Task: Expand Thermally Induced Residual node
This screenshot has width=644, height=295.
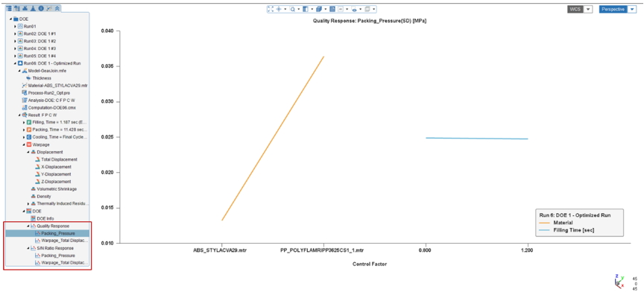Action: (28, 203)
